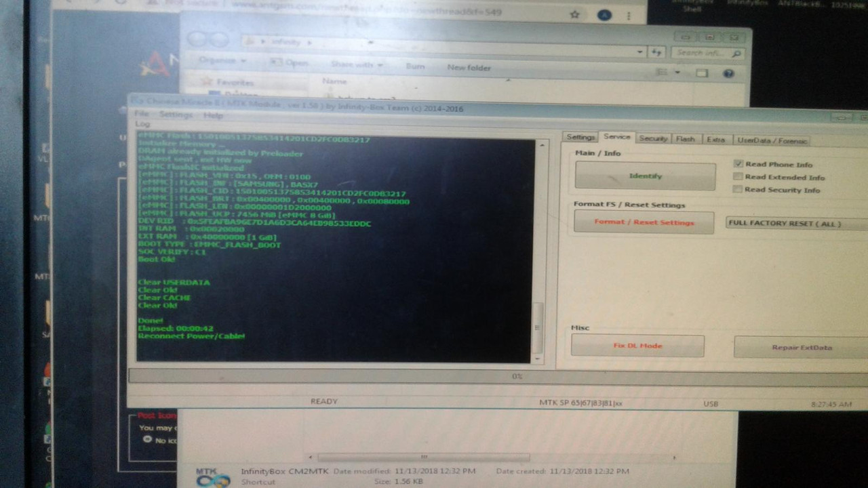Viewport: 868px width, 488px height.
Task: Tick the Read Security Info checkbox
Action: (738, 189)
